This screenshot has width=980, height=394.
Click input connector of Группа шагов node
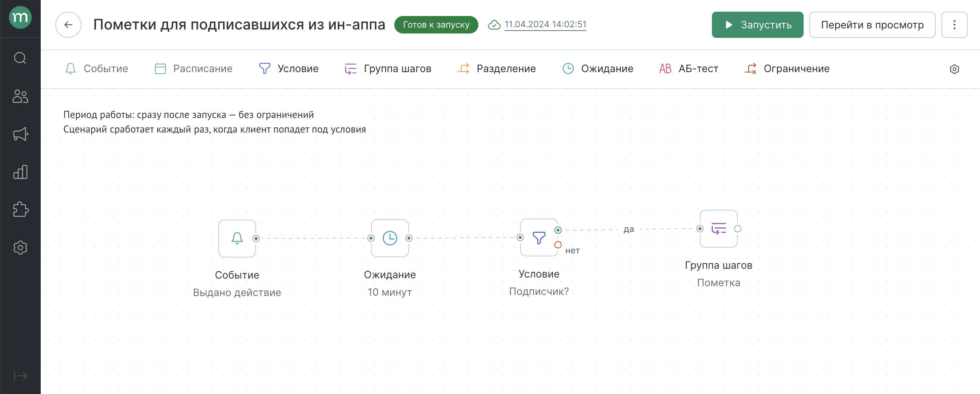coord(700,228)
